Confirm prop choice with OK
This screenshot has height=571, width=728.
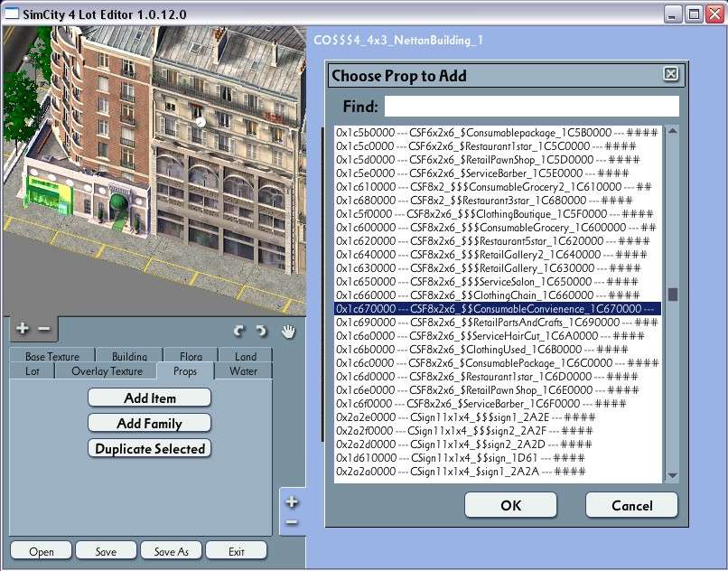[510, 505]
